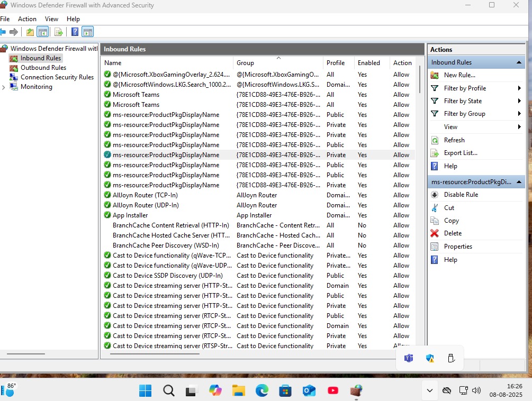Open the View menu
This screenshot has width=532, height=401.
51,19
